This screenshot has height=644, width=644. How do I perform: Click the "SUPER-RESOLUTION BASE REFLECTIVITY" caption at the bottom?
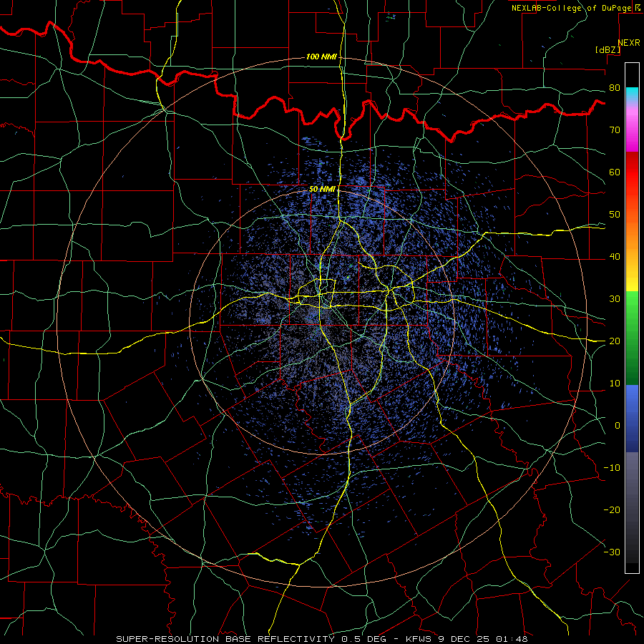225,639
